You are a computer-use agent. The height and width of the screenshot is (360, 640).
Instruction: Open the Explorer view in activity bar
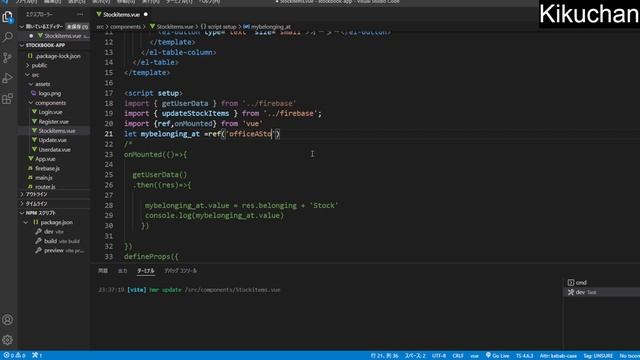pos(7,17)
